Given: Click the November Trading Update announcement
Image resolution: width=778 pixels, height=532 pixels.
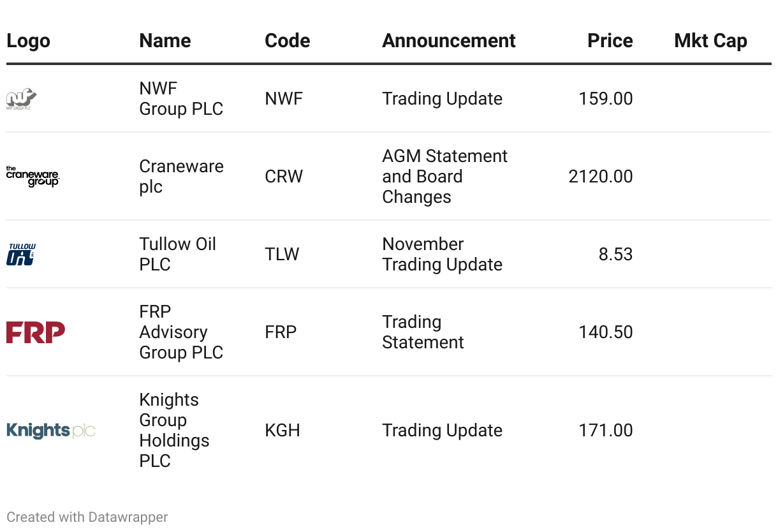Looking at the screenshot, I should pyautogui.click(x=442, y=254).
